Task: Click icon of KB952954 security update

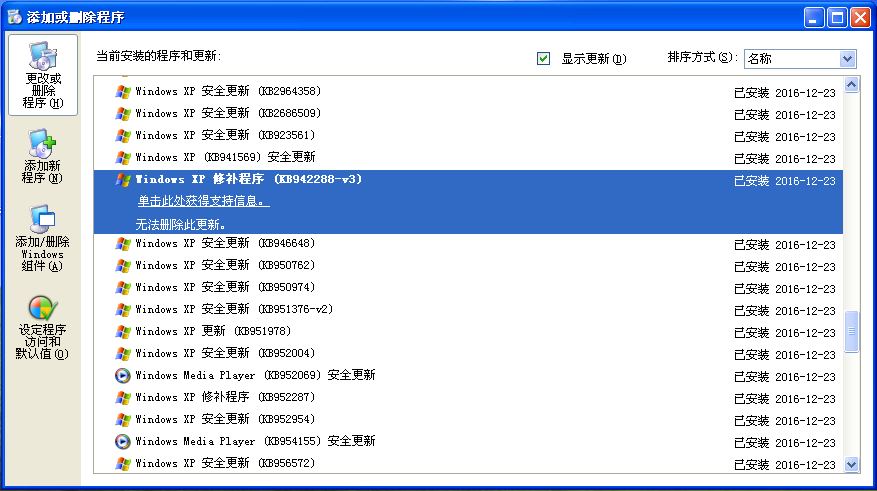Action: click(x=122, y=419)
